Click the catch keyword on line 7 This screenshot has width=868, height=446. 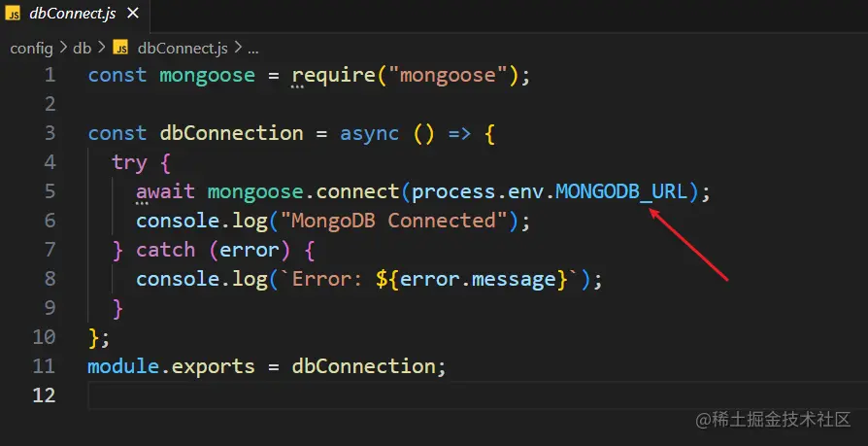[x=165, y=250]
